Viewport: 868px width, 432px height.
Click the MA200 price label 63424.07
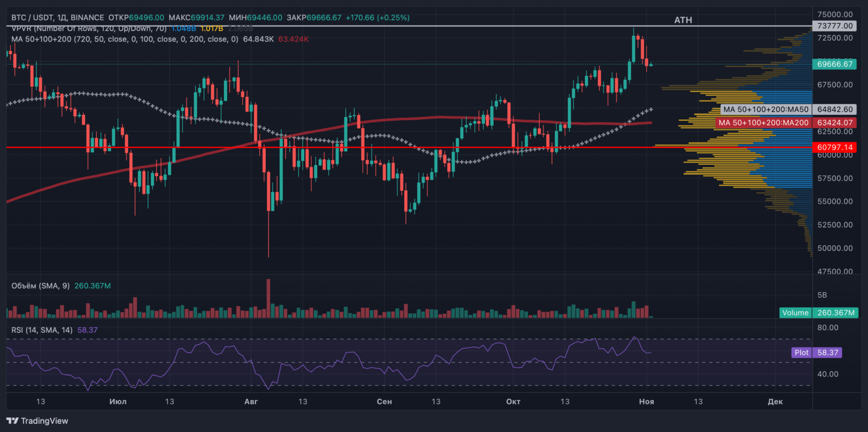point(835,123)
